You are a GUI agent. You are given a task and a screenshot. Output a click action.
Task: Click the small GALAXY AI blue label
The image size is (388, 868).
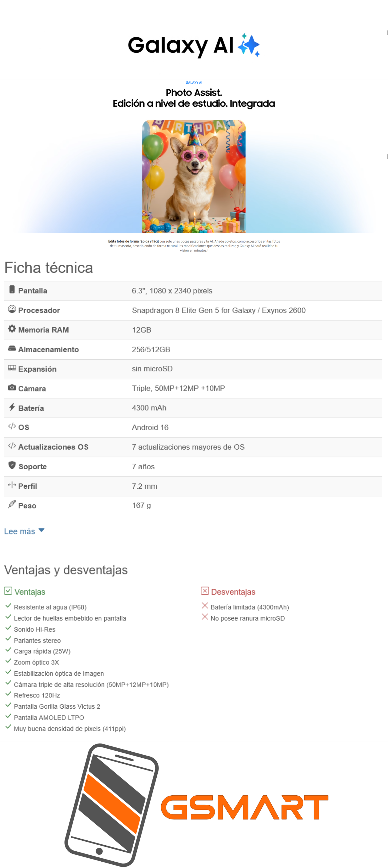point(194,82)
